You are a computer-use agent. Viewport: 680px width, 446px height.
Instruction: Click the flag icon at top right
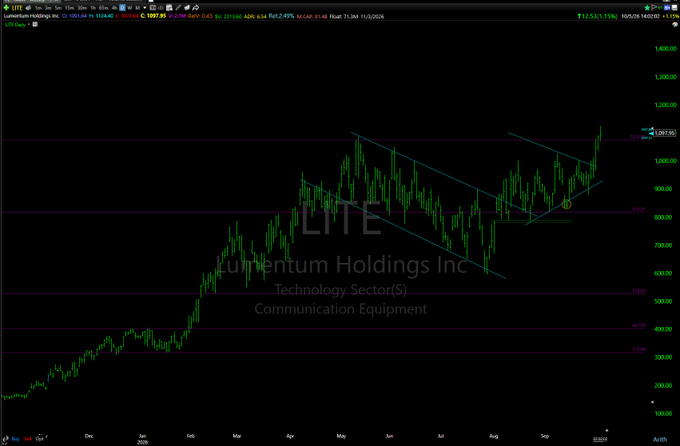point(654,8)
